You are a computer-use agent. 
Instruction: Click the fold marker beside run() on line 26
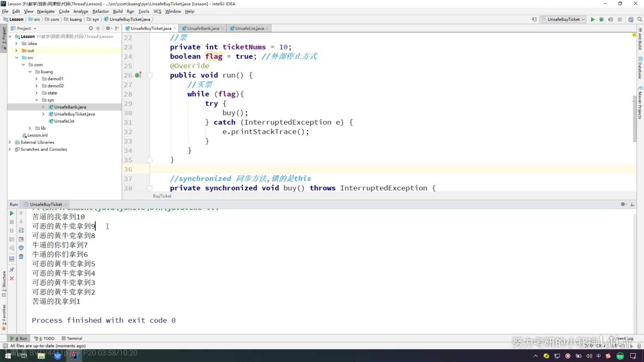coord(150,75)
